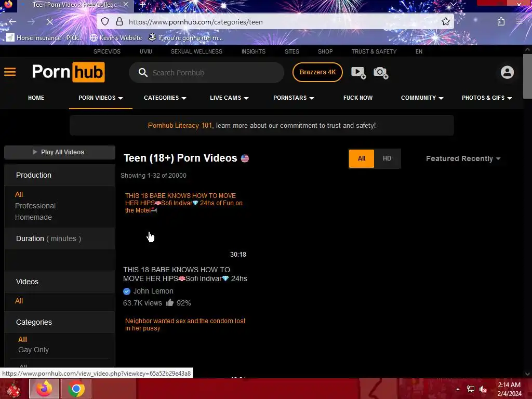Viewport: 532px width, 399px height.
Task: Click the blue verified badge near John Lemon
Action: pos(127,291)
